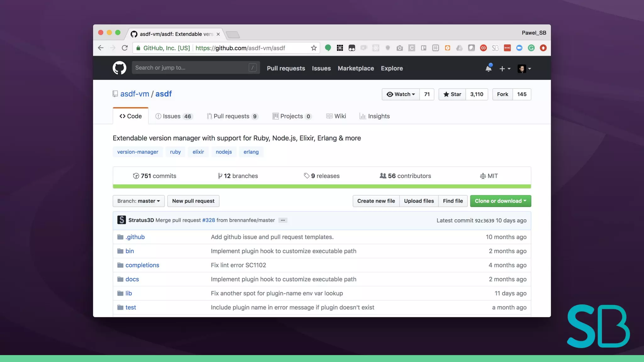The image size is (644, 362).
Task: Open Branch: master selector
Action: [139, 201]
